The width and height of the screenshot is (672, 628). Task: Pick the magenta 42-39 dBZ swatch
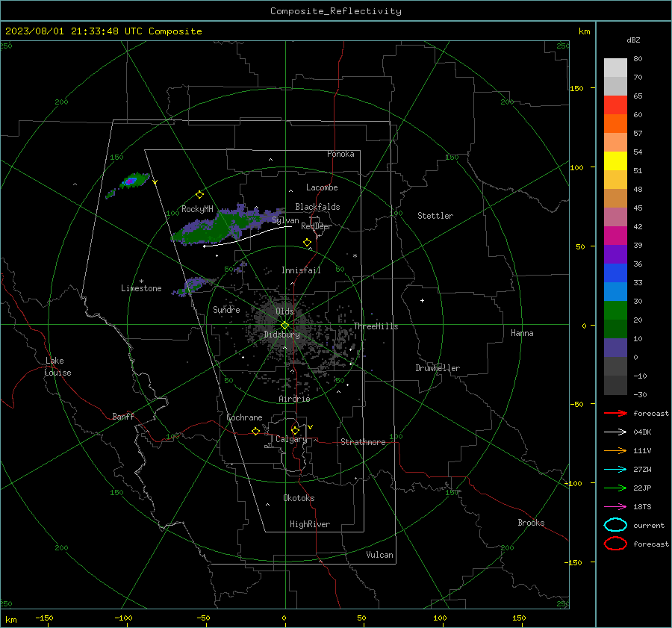[615, 235]
